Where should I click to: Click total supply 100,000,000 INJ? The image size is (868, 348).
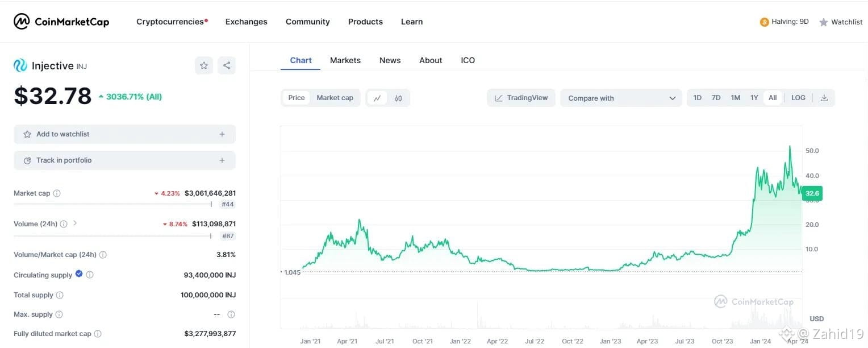208,295
